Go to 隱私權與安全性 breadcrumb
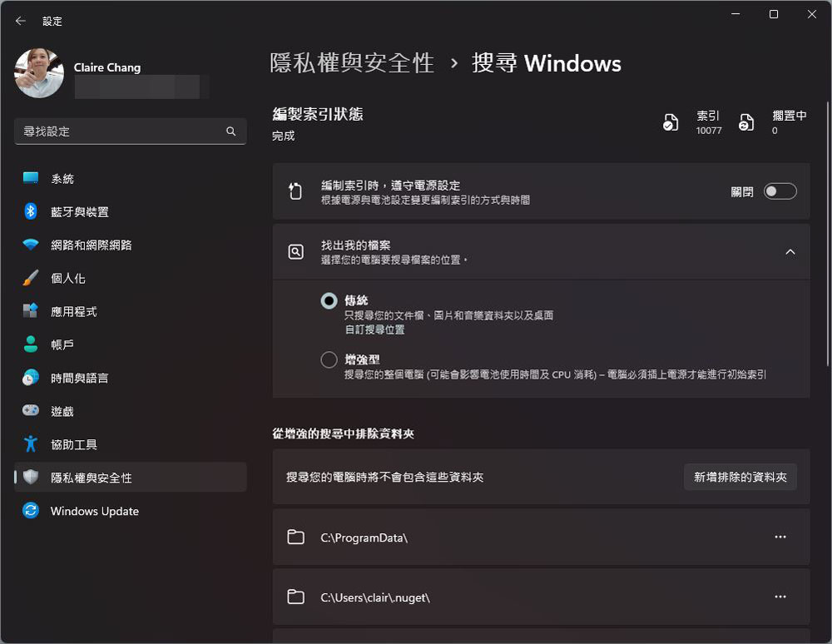Image resolution: width=832 pixels, height=644 pixels. [x=352, y=63]
